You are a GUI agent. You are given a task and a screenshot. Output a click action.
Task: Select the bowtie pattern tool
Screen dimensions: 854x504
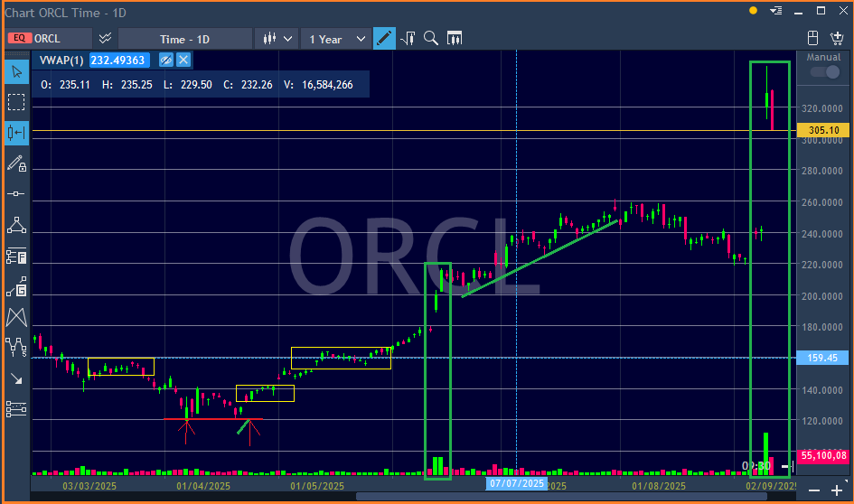[x=16, y=317]
